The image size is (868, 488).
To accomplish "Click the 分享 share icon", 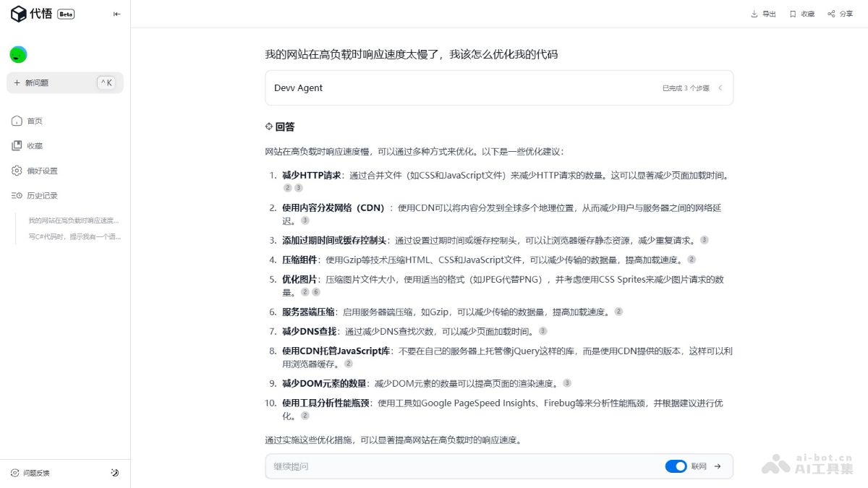I will click(x=830, y=13).
